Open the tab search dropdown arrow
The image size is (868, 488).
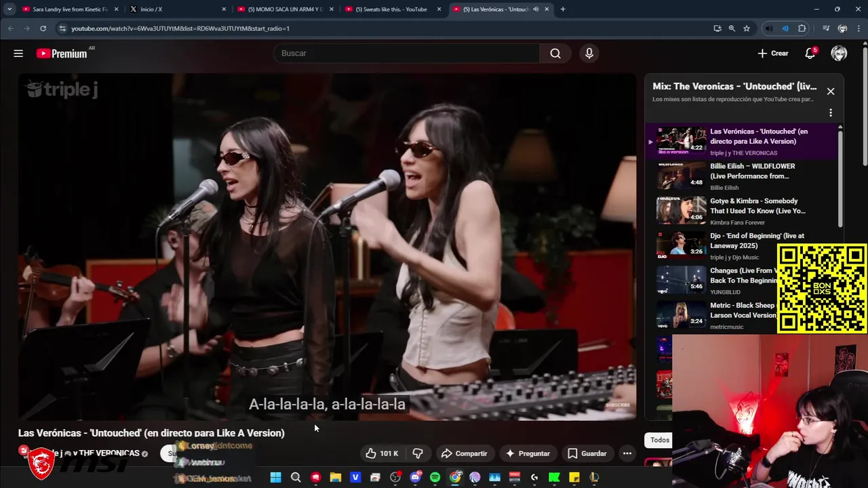[x=9, y=9]
